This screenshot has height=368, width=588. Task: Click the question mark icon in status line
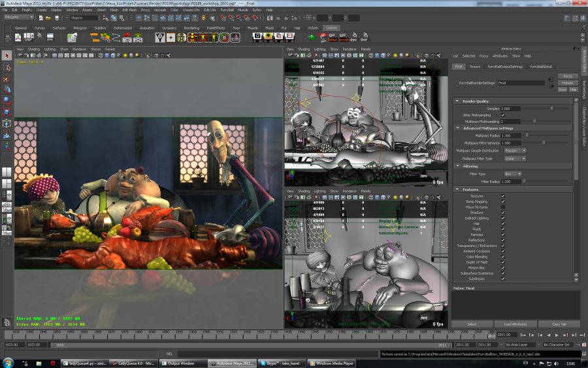coord(195,18)
